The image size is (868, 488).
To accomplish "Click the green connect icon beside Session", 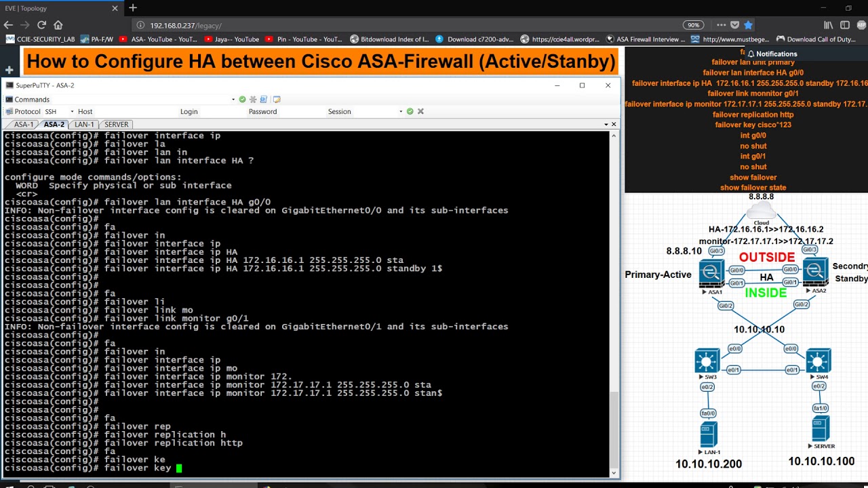I will pyautogui.click(x=410, y=111).
